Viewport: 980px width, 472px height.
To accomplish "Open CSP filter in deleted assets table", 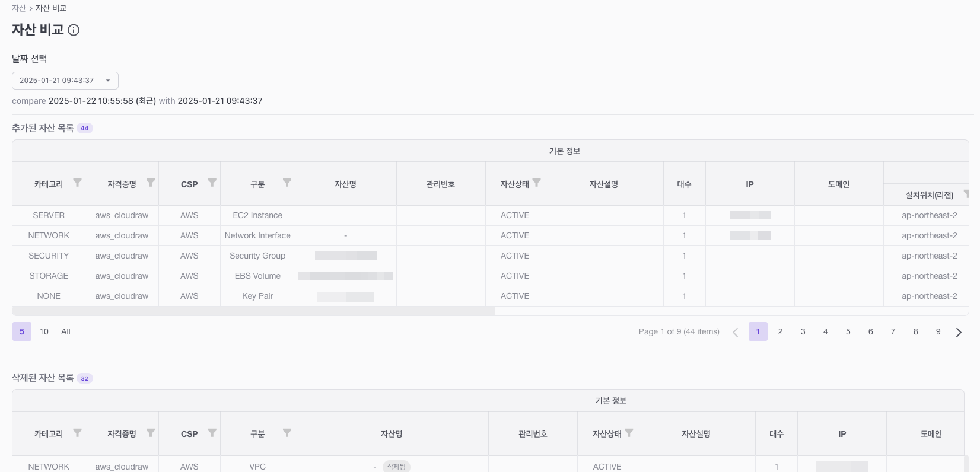I will 212,433.
